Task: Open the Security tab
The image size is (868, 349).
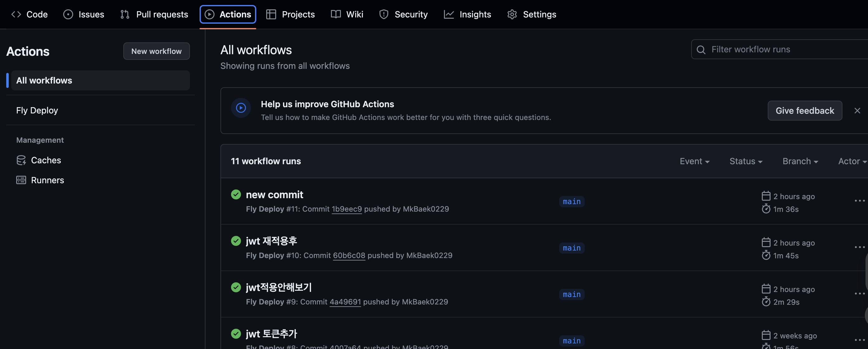Action: (403, 14)
